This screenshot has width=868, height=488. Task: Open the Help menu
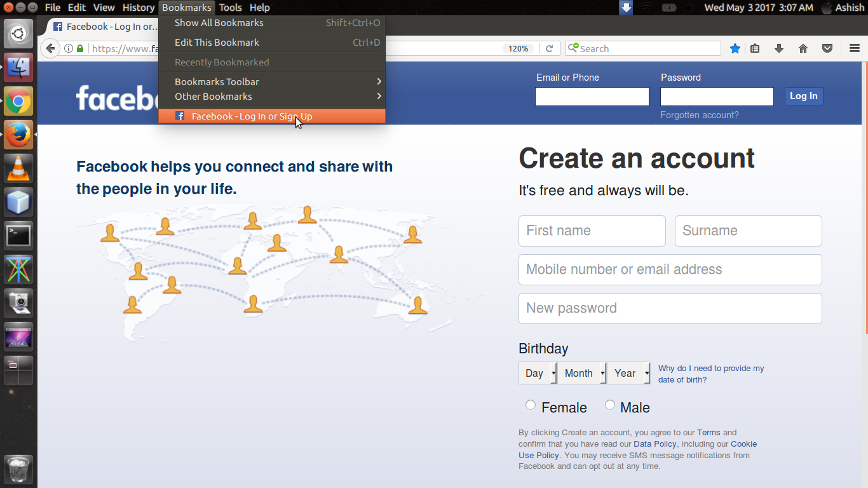259,8
